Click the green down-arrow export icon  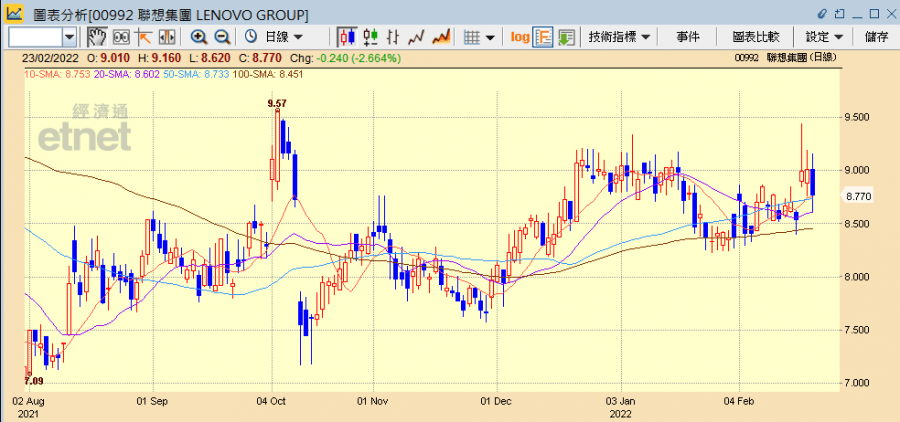567,37
